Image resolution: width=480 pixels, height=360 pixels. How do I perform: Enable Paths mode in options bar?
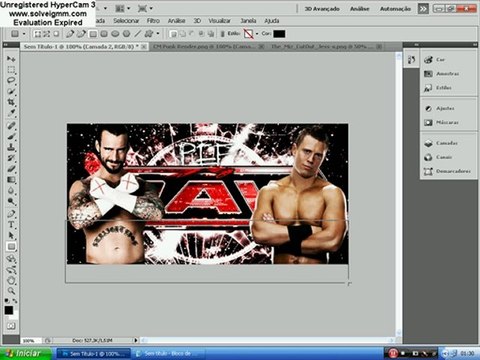click(47, 34)
